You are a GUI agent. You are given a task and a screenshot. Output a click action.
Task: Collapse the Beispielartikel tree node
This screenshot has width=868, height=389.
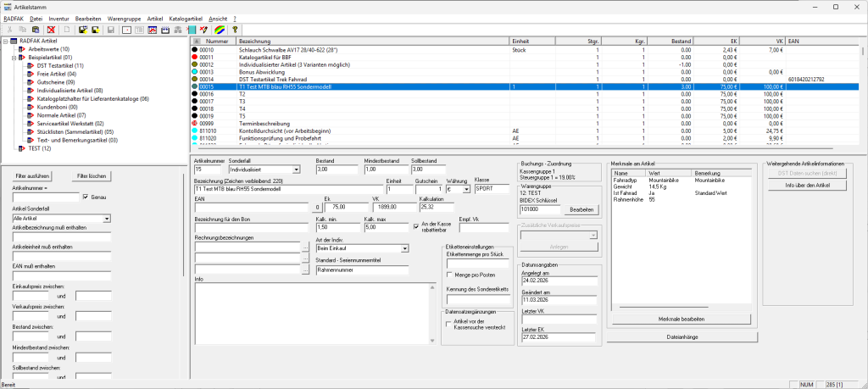point(14,58)
